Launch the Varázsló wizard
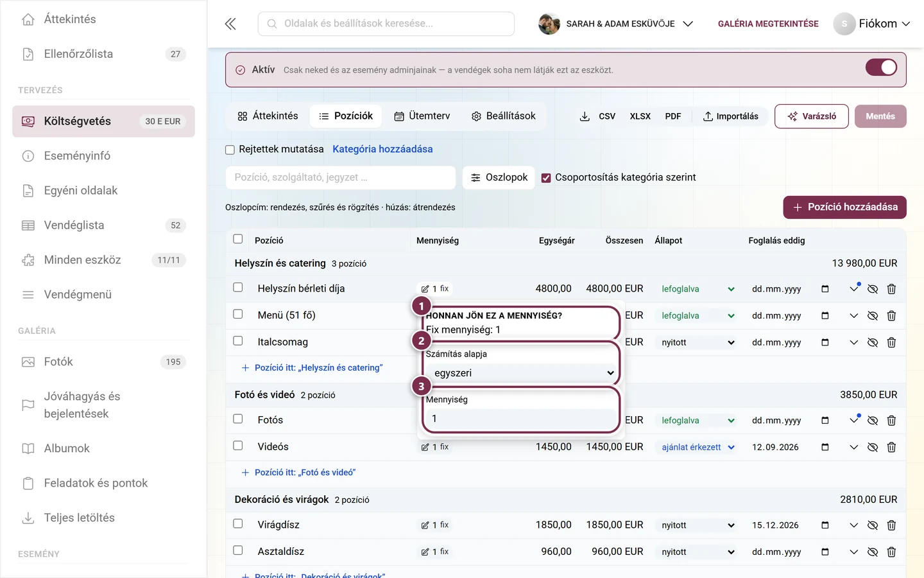Screen dimensions: 924x578 [812, 116]
